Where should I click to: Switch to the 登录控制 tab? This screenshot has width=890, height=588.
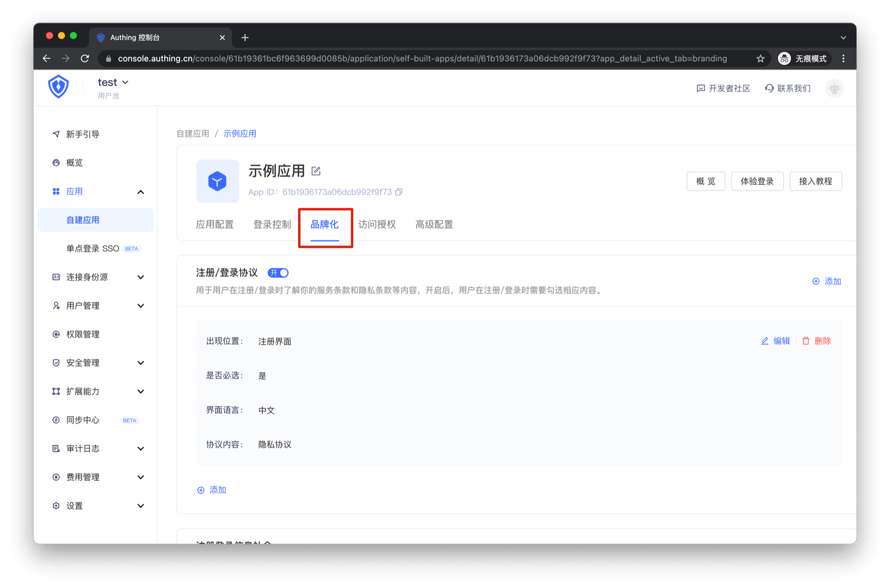pyautogui.click(x=272, y=225)
